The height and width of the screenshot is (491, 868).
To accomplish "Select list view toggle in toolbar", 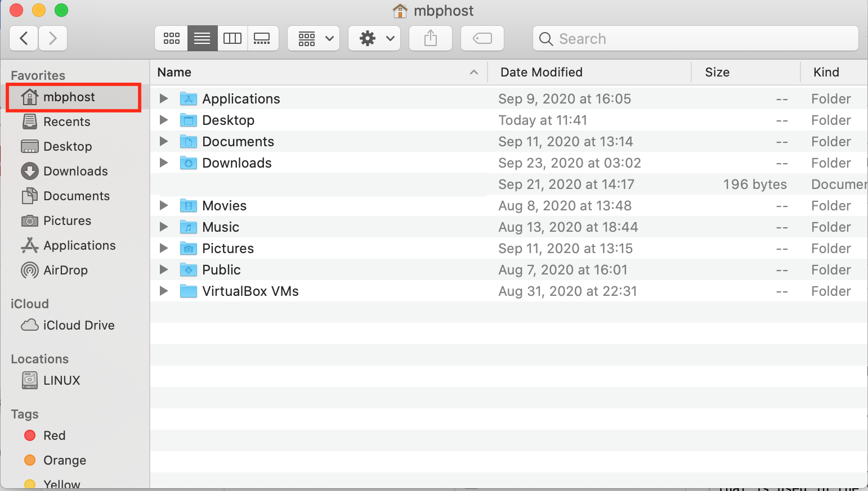I will (x=202, y=39).
